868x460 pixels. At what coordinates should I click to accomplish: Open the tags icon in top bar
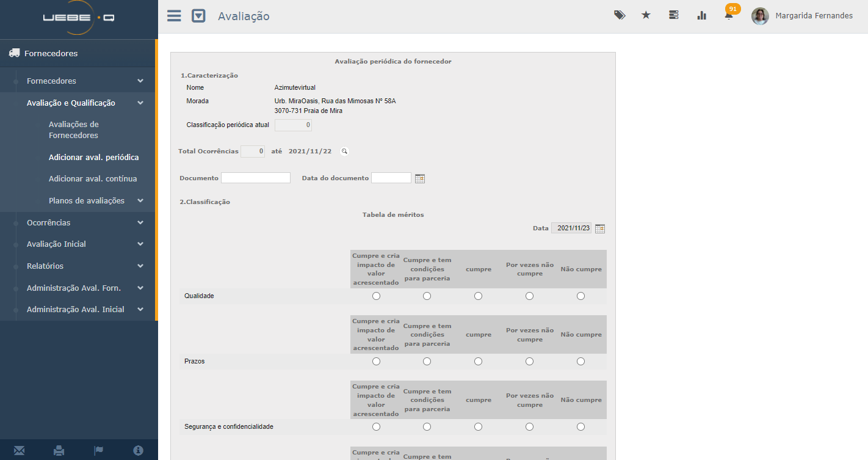pos(619,15)
